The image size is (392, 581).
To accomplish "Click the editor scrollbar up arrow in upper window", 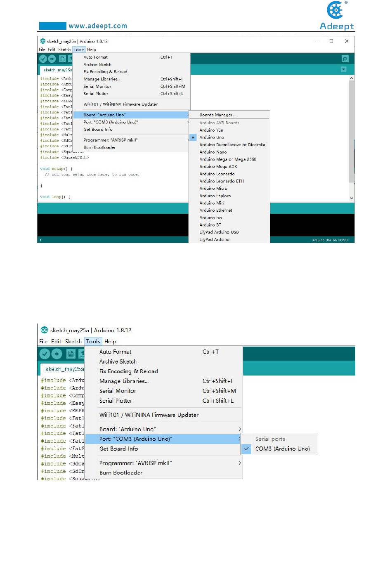I will [x=352, y=78].
